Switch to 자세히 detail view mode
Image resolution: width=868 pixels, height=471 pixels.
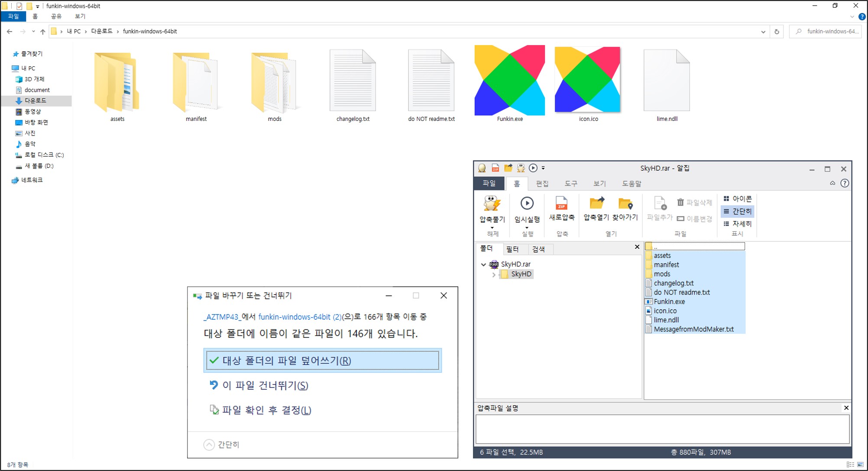coord(738,224)
